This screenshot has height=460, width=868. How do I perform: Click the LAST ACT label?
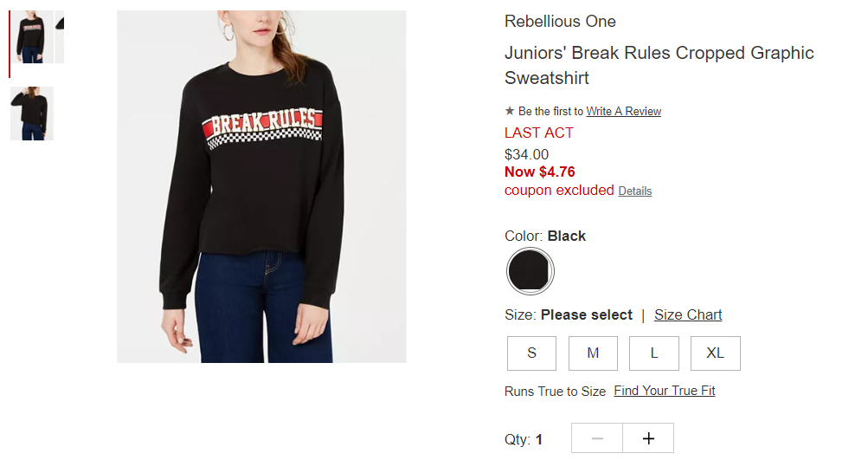coord(538,133)
